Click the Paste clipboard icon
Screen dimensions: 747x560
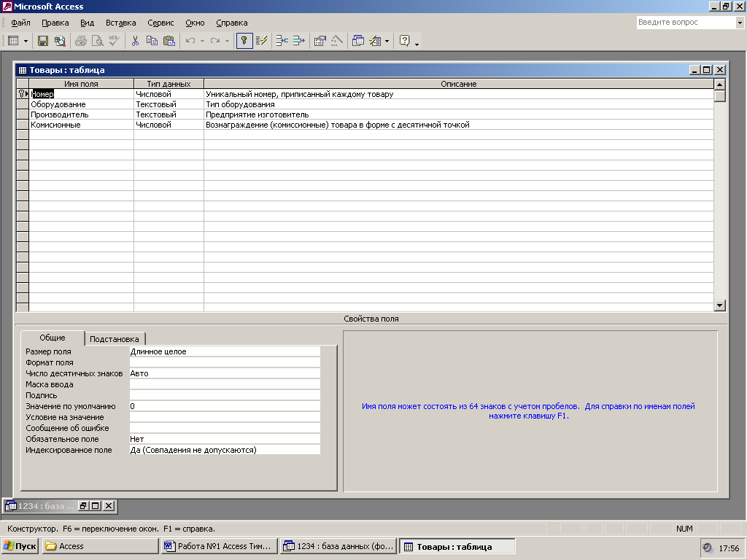[x=169, y=41]
